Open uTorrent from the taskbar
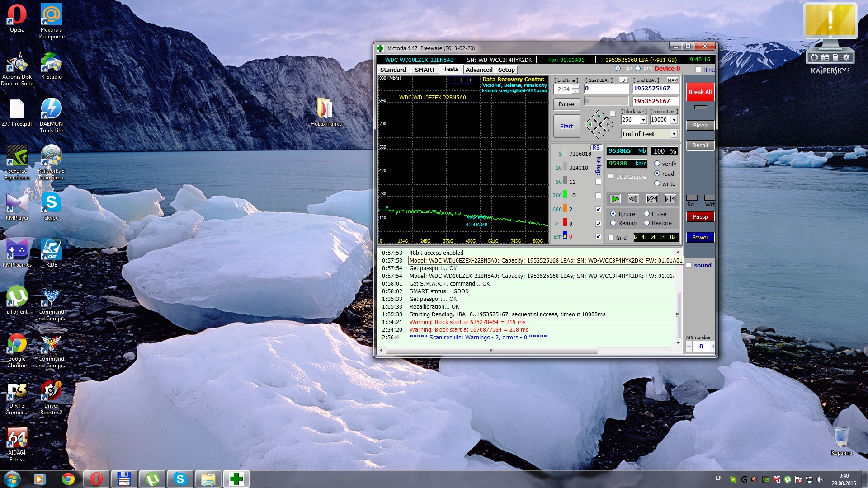868x488 pixels. (152, 479)
